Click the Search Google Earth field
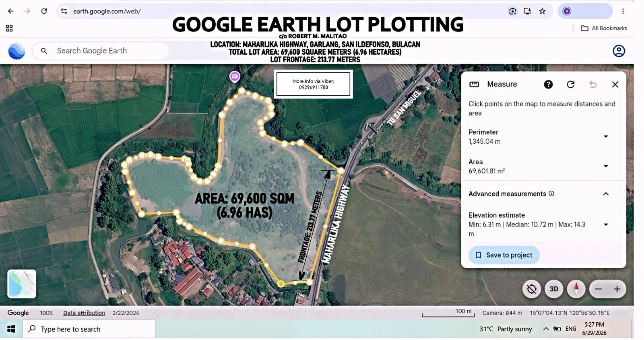This screenshot has height=340, width=644. point(100,51)
